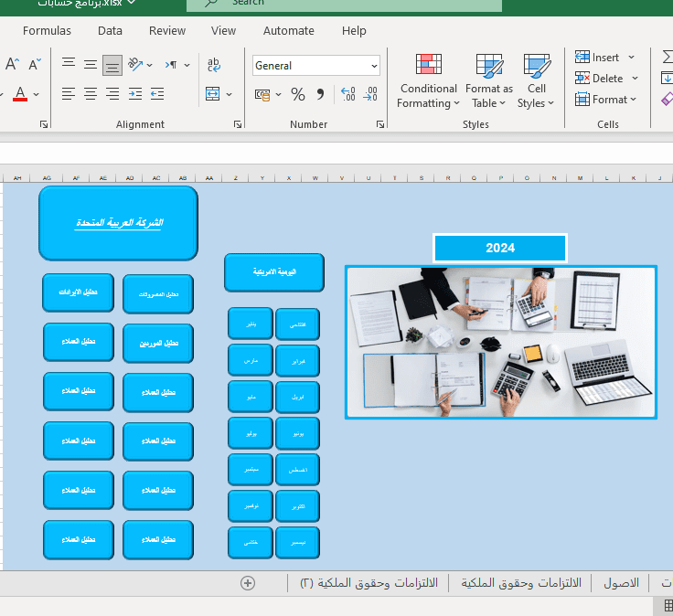This screenshot has height=616, width=673.
Task: Click the Orientation text-angle icon
Action: (135, 64)
